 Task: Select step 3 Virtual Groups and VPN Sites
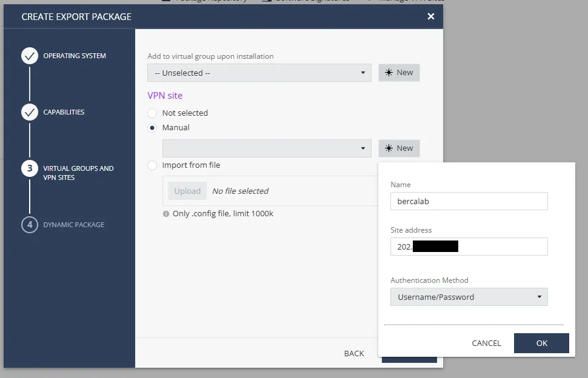pos(30,168)
